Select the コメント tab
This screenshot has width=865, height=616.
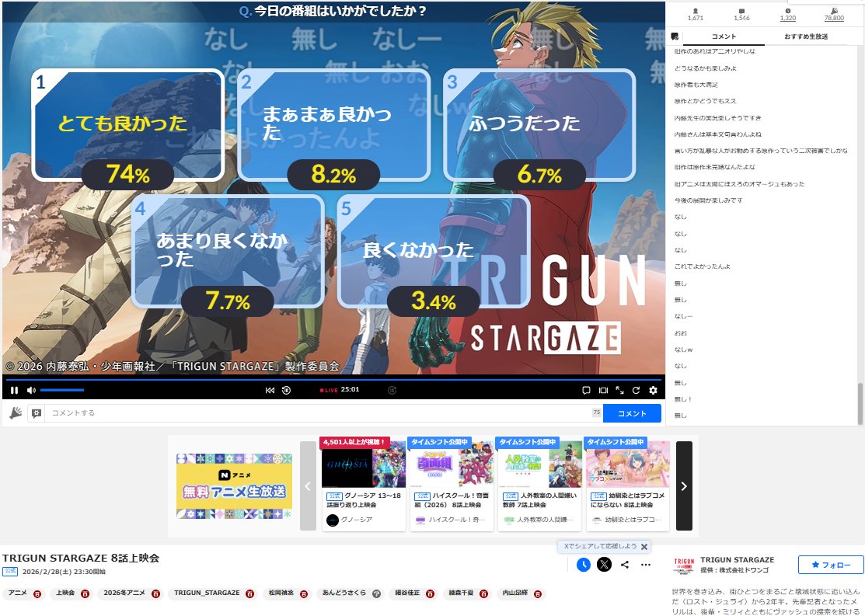pos(724,35)
